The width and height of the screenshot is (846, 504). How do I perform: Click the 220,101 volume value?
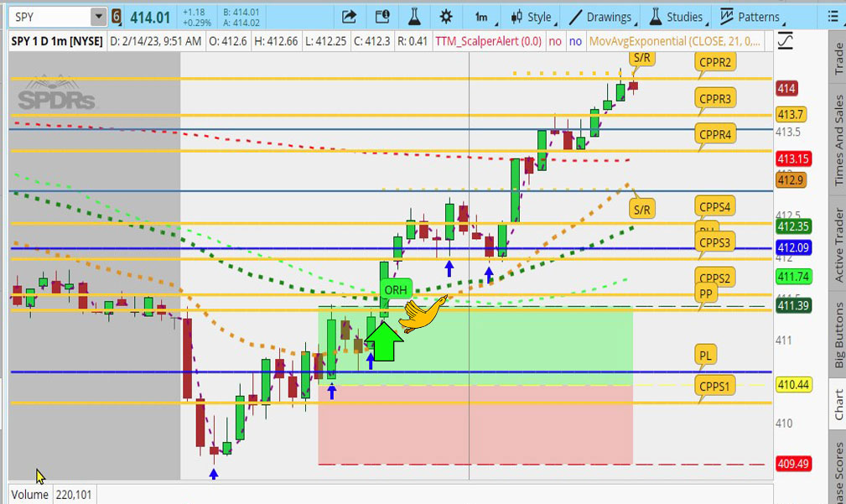coord(74,494)
